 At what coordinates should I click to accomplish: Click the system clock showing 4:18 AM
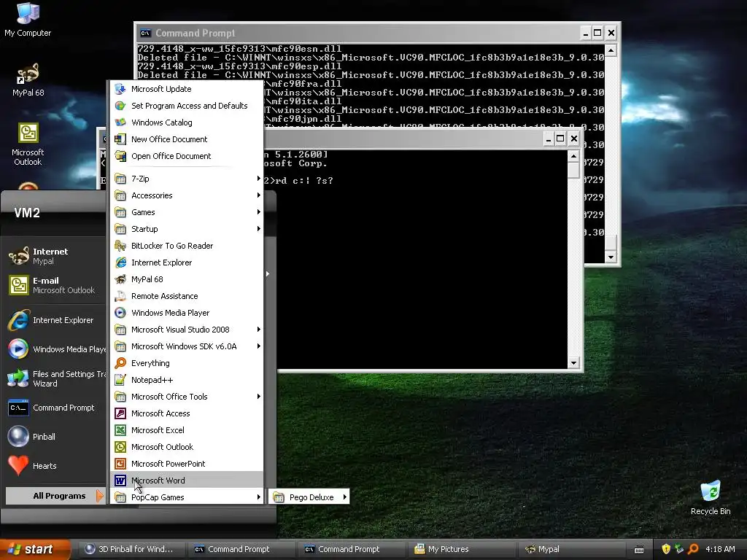coord(720,549)
